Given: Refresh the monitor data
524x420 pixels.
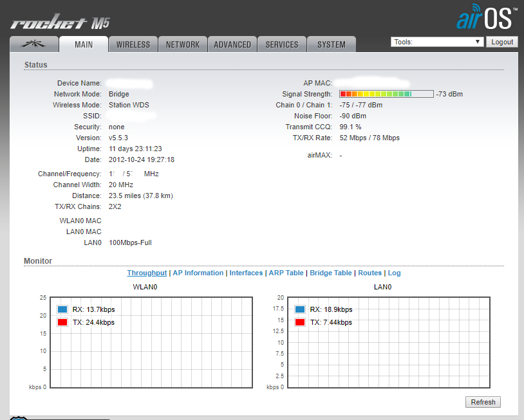Looking at the screenshot, I should tap(483, 402).
